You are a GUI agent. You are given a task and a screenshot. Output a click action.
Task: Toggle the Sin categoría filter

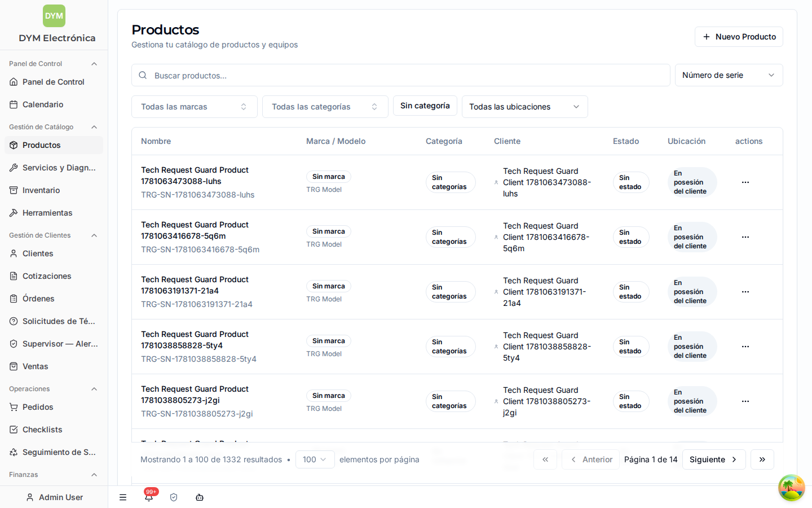425,106
